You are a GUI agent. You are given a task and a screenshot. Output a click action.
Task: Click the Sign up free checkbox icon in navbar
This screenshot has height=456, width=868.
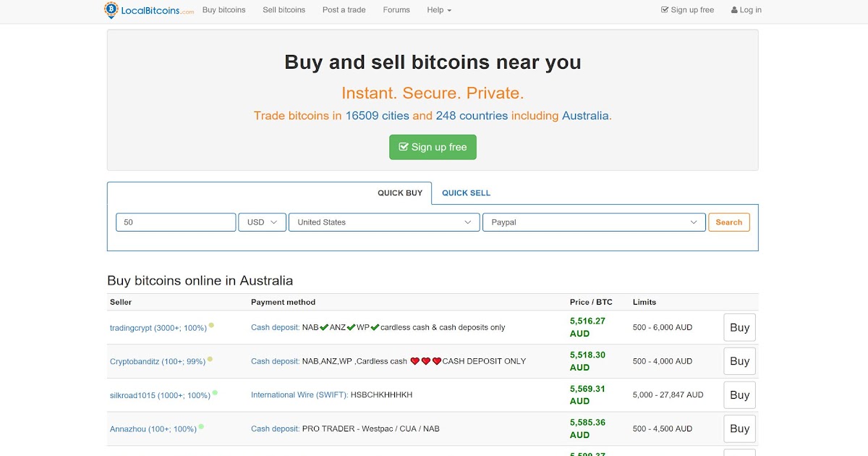click(665, 10)
